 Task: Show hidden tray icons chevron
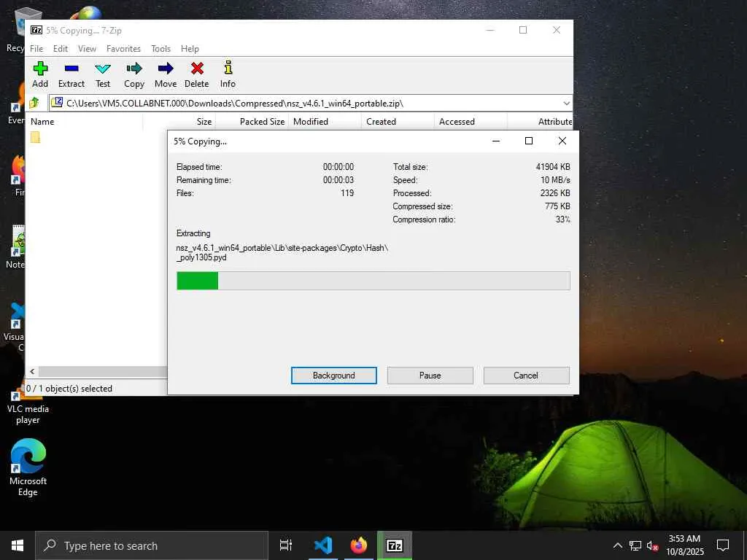point(617,545)
